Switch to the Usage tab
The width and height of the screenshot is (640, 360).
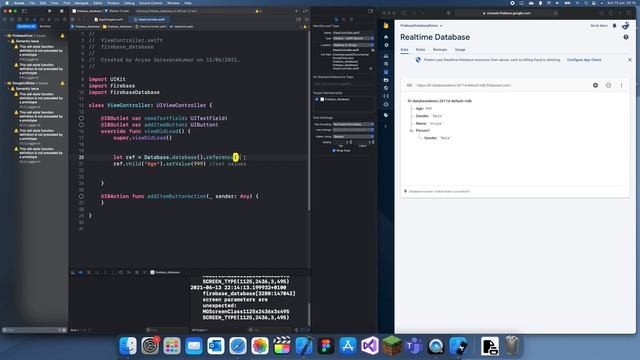(x=460, y=50)
